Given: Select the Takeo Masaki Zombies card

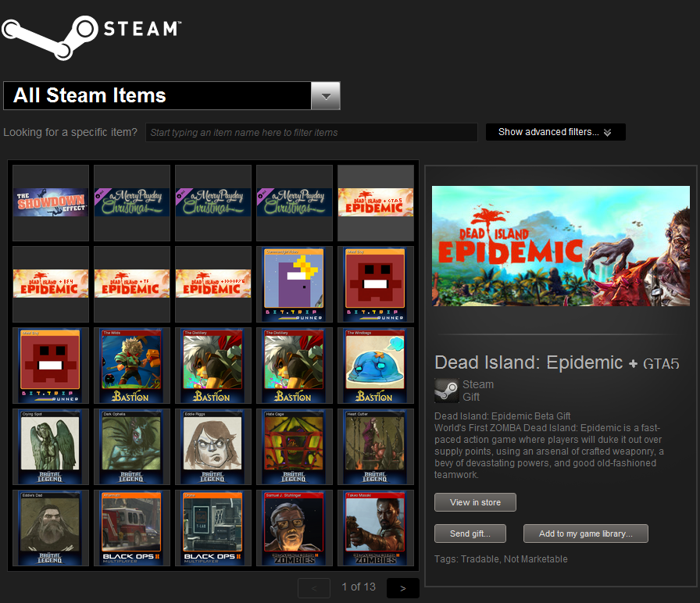Looking at the screenshot, I should [376, 528].
